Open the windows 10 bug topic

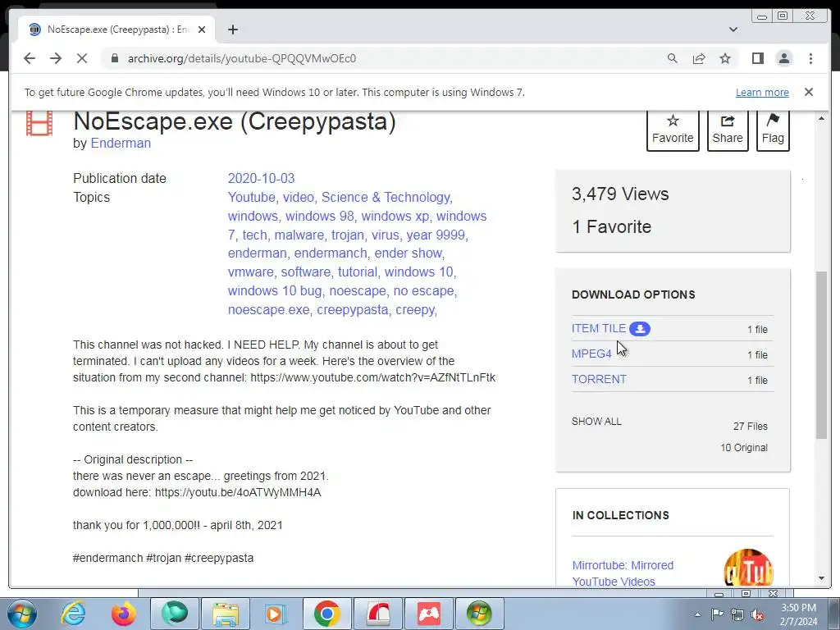point(275,291)
